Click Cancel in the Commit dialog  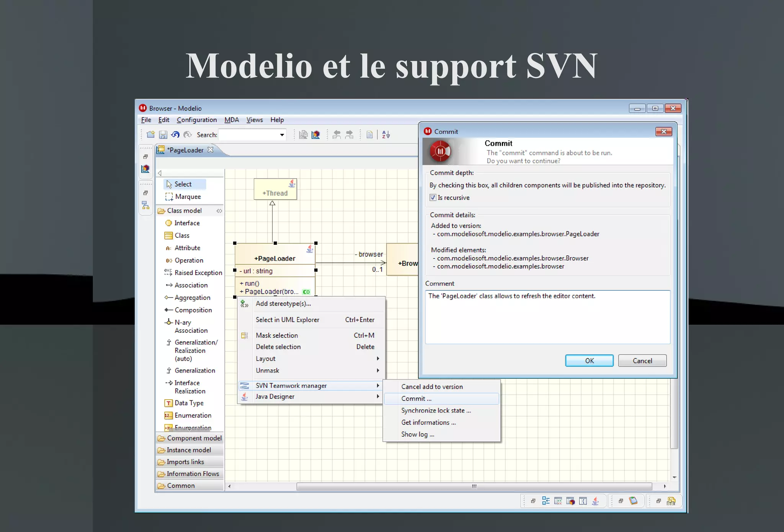pos(642,361)
